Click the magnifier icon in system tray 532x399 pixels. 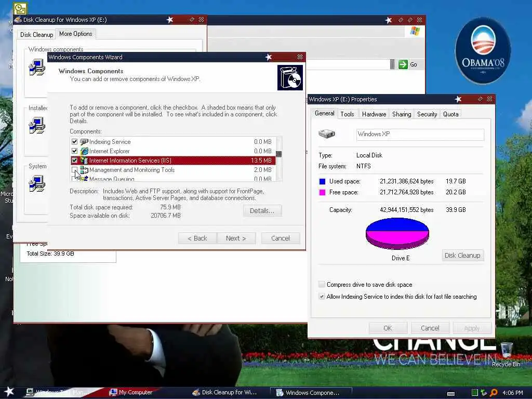[494, 393]
